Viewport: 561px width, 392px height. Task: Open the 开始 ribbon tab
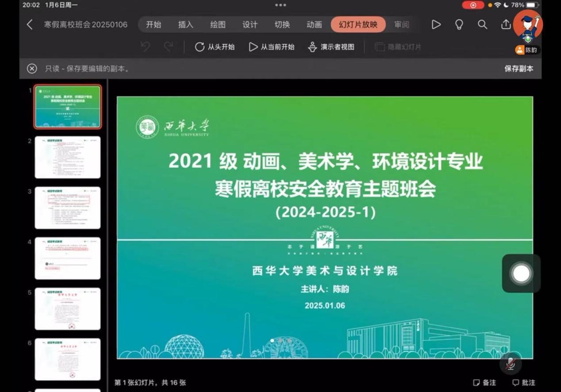pyautogui.click(x=154, y=25)
